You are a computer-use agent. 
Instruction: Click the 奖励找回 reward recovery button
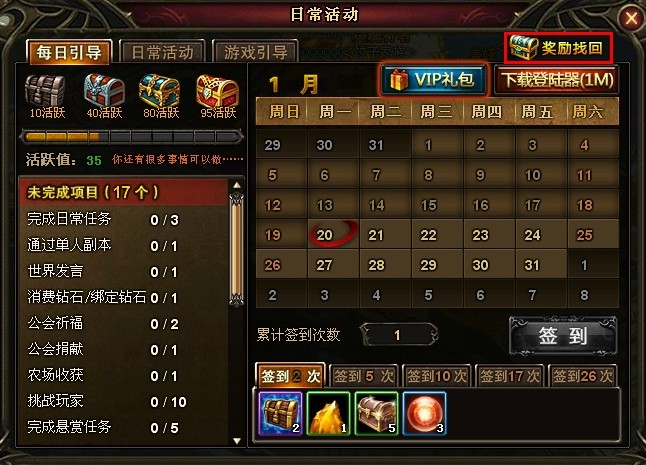point(559,48)
